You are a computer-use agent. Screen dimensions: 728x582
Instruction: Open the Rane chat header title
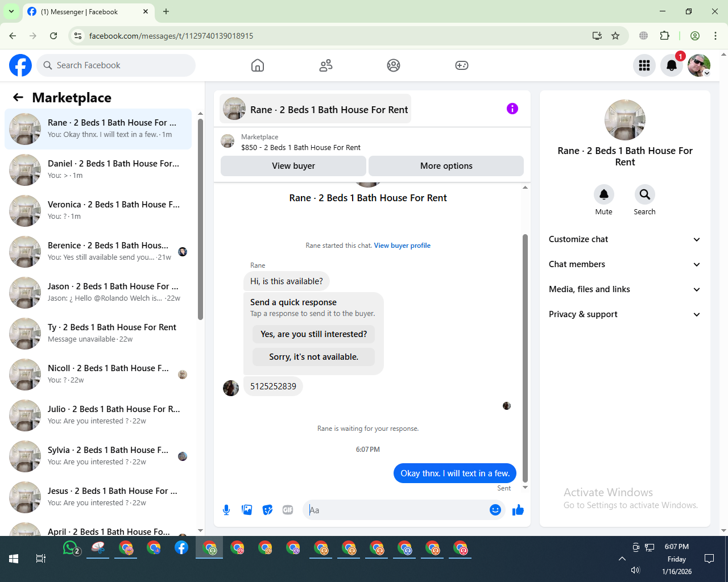click(x=316, y=109)
